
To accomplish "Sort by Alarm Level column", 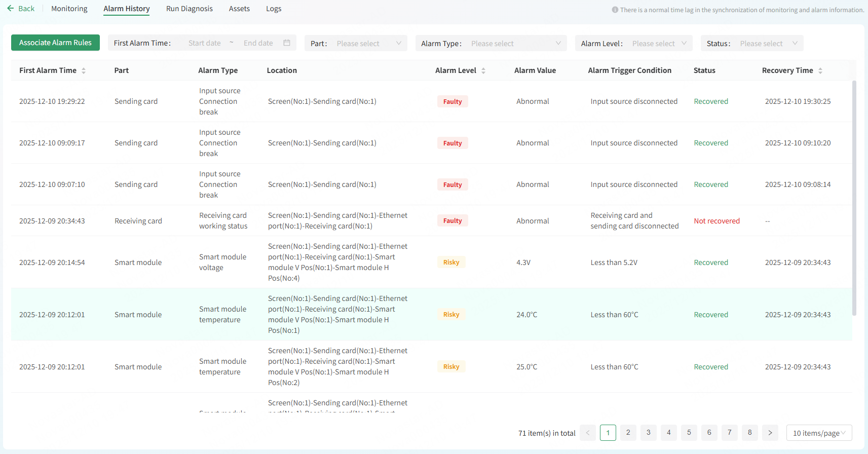I will (x=483, y=71).
